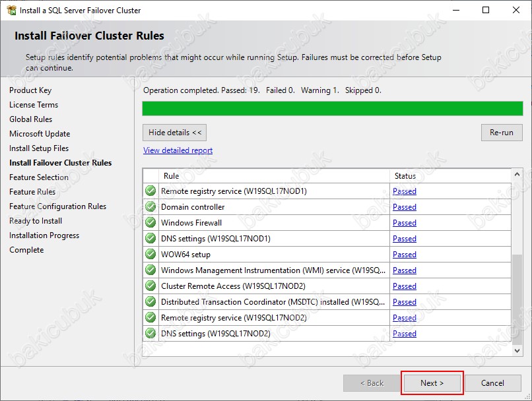Click the green check icon for WOW64 setup
The image size is (532, 401).
point(150,254)
